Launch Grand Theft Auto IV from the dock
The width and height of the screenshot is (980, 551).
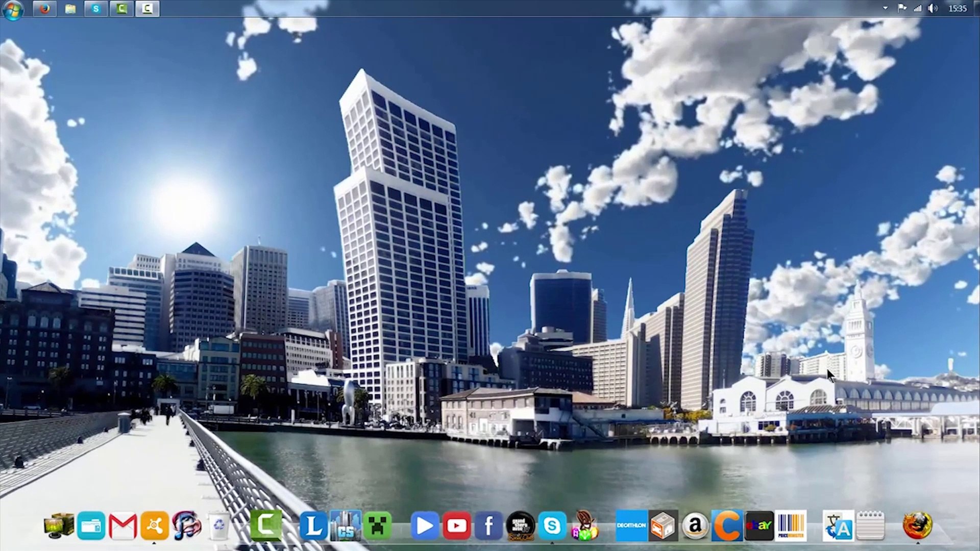click(x=520, y=525)
